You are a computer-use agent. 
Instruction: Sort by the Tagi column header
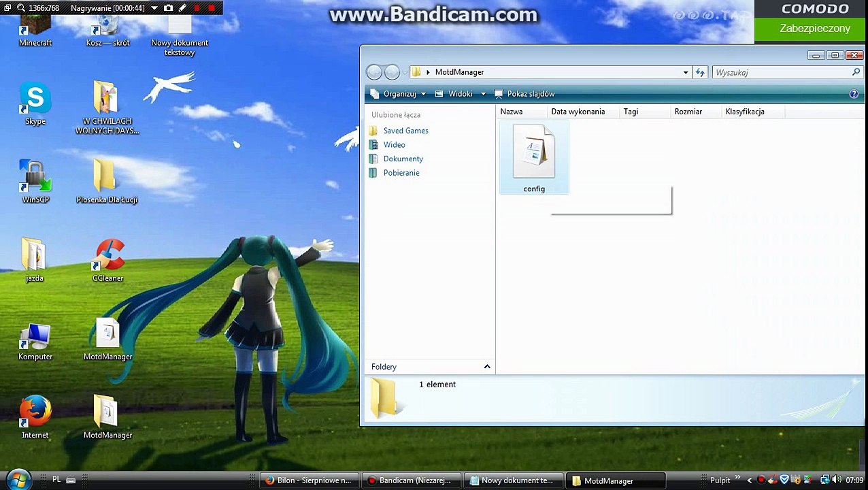click(x=644, y=112)
